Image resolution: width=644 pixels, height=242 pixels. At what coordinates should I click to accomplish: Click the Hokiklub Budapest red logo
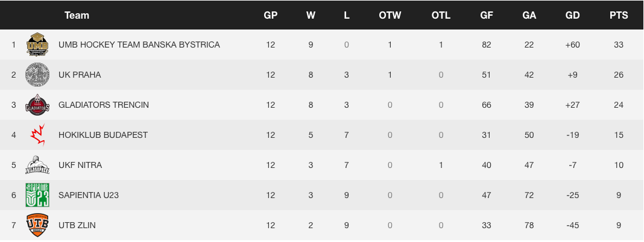(37, 135)
